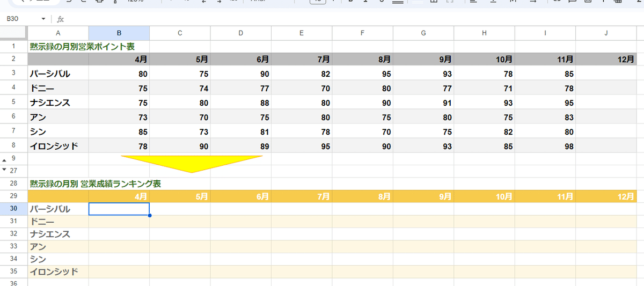The height and width of the screenshot is (286, 644).
Task: Unhide rows using the arrow at row 27
Action: (5, 170)
